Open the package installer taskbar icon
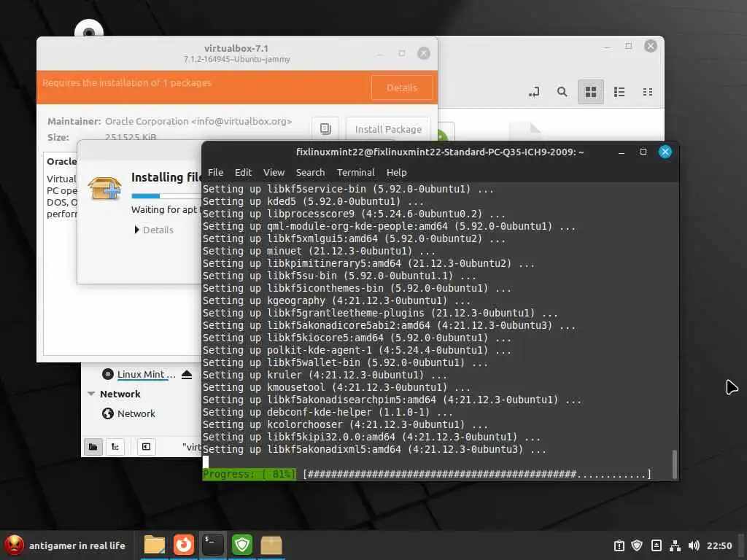This screenshot has width=747, height=560. point(271,545)
